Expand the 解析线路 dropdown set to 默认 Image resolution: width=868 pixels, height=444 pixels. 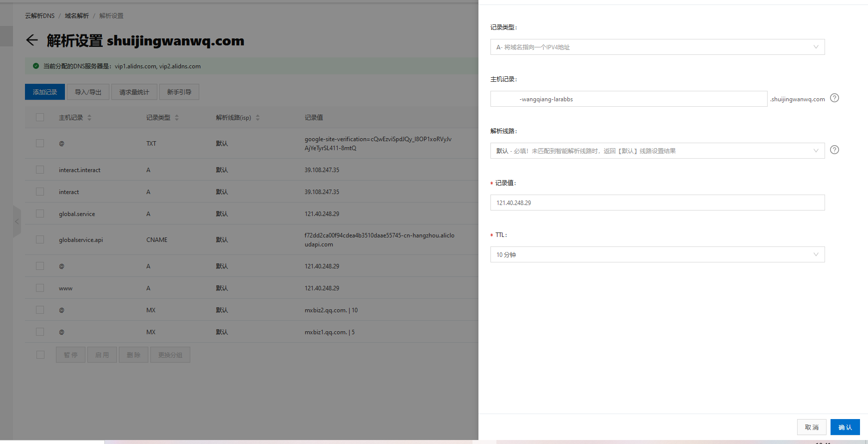pyautogui.click(x=657, y=151)
